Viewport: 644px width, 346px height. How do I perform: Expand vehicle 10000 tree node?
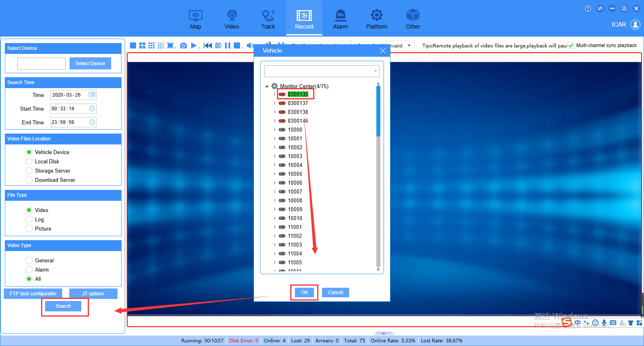pyautogui.click(x=275, y=130)
